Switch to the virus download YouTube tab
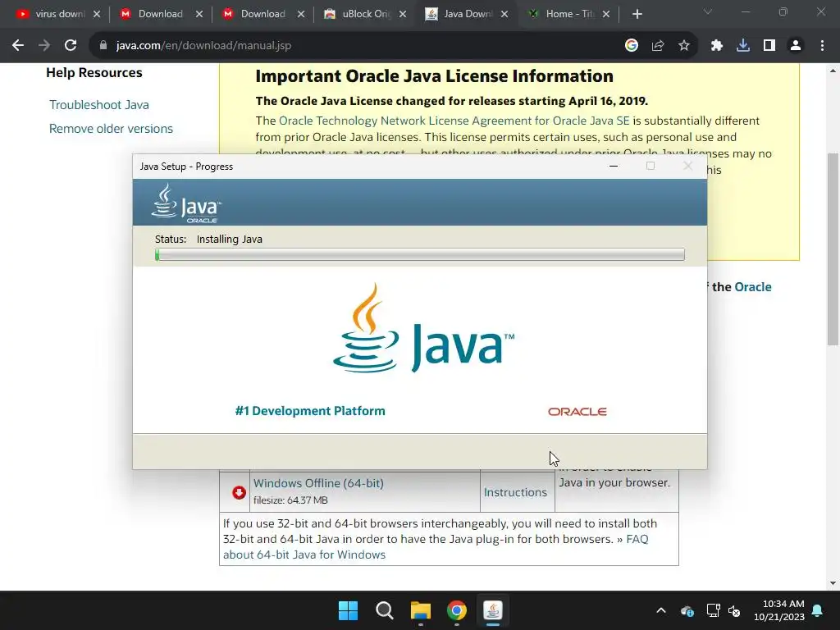840x630 pixels. tap(52, 14)
